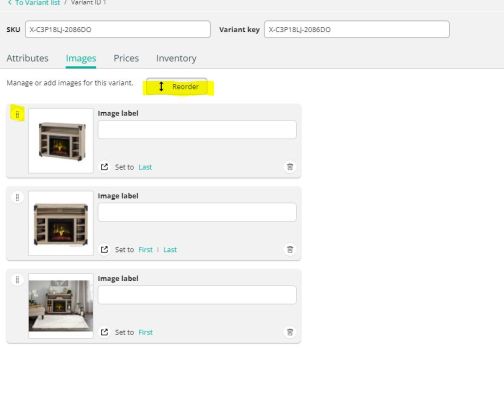The height and width of the screenshot is (394, 504).
Task: Delete the first image with its trash icon
Action: click(x=290, y=167)
